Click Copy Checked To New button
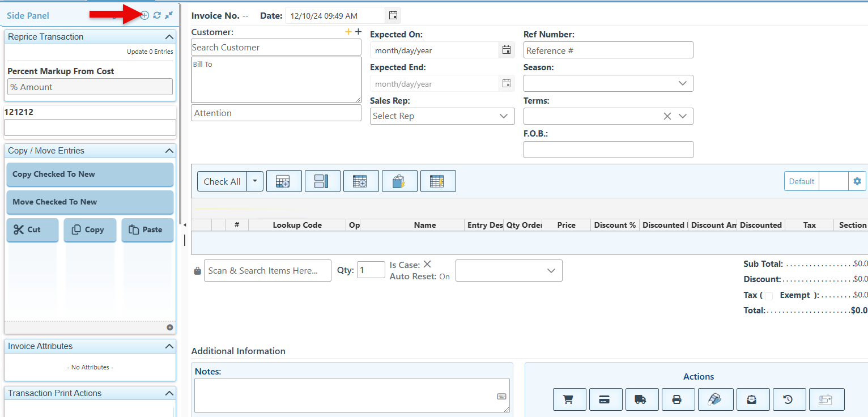The height and width of the screenshot is (417, 868). (90, 175)
